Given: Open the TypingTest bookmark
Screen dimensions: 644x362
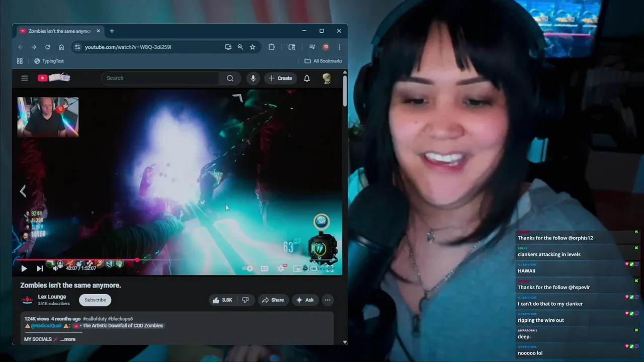Looking at the screenshot, I should 49,61.
